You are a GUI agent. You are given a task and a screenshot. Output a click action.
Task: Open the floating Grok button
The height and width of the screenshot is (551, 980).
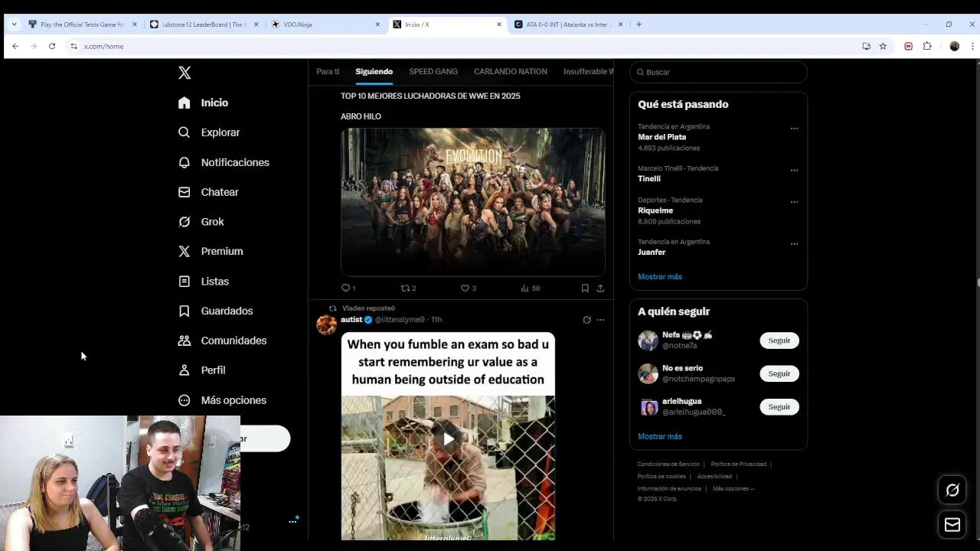tap(952, 491)
